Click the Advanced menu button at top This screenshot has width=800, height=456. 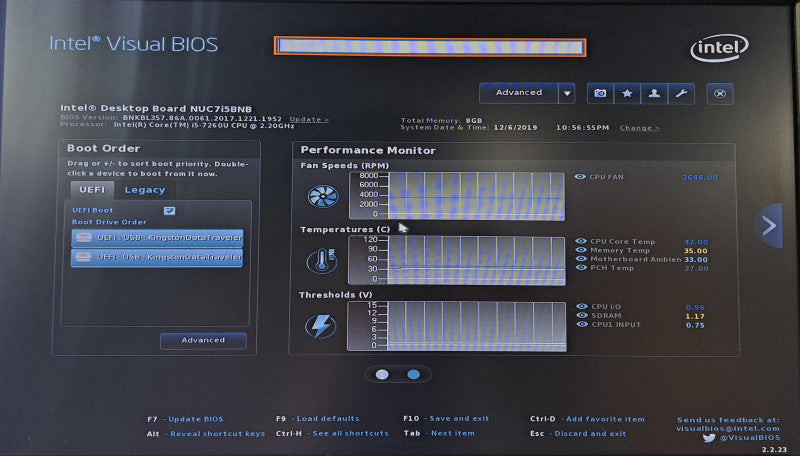tap(519, 93)
